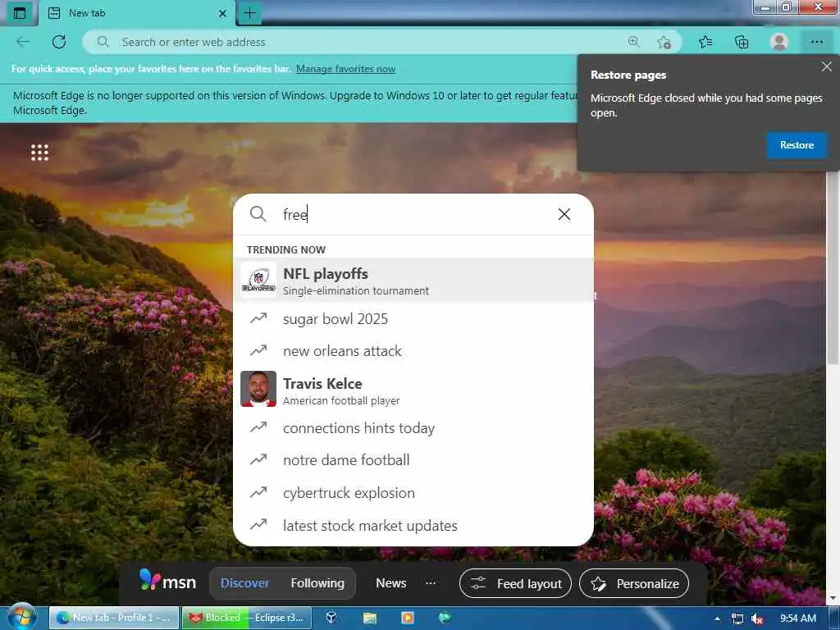
Task: Open the VirtualBox cube taskbar icon
Action: pos(331,618)
